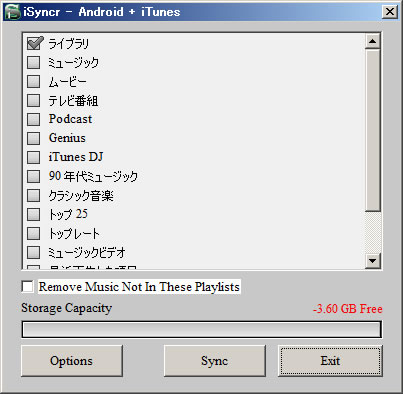Check the Genius playlist checkbox
Screen dimensions: 403x394
click(34, 138)
